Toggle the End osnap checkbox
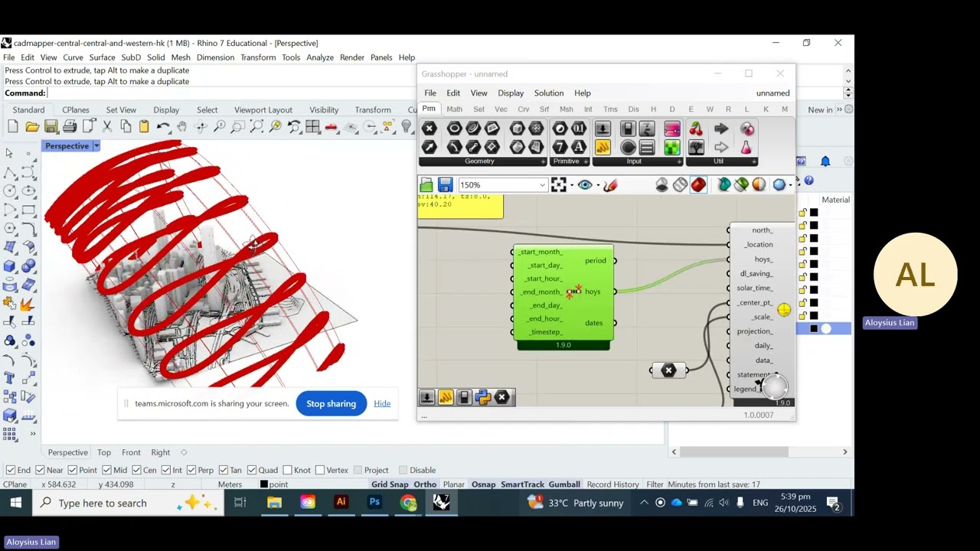This screenshot has width=980, height=551. [x=10, y=470]
